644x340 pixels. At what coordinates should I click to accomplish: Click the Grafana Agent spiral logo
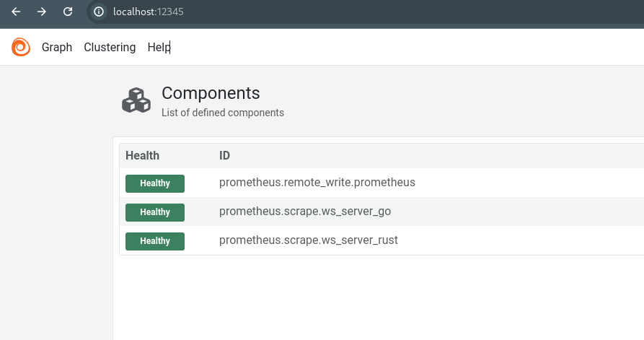(21, 47)
